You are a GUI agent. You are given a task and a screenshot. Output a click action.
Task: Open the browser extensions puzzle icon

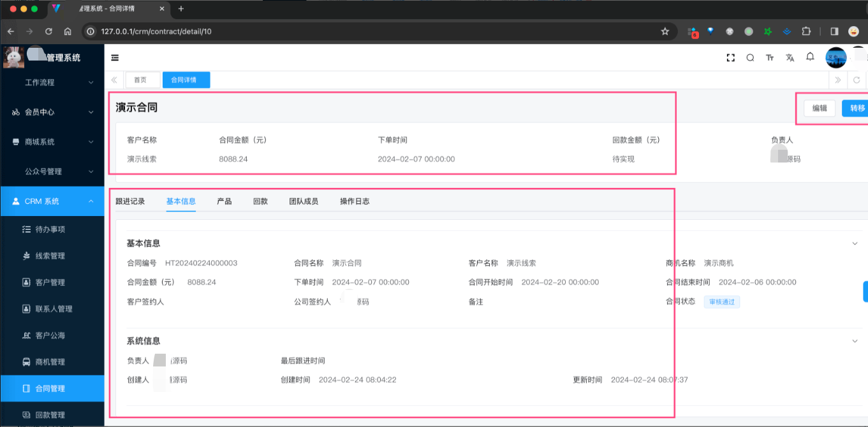click(806, 31)
